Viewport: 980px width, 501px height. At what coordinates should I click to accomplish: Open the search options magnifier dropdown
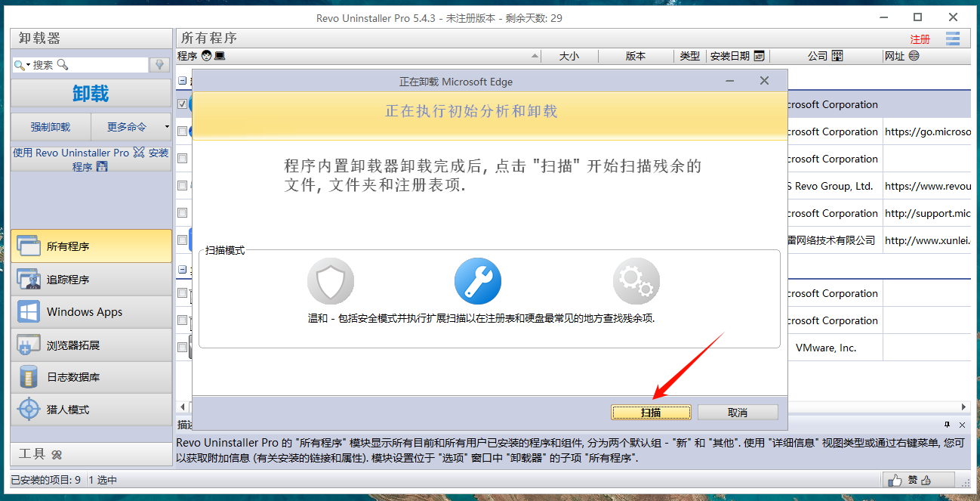click(x=21, y=65)
